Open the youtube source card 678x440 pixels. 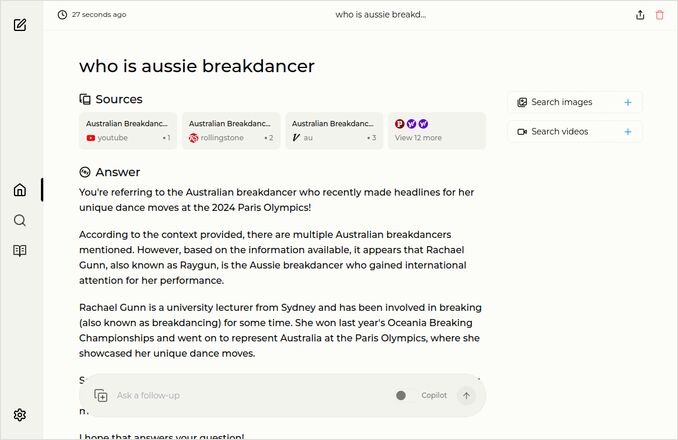coord(128,131)
